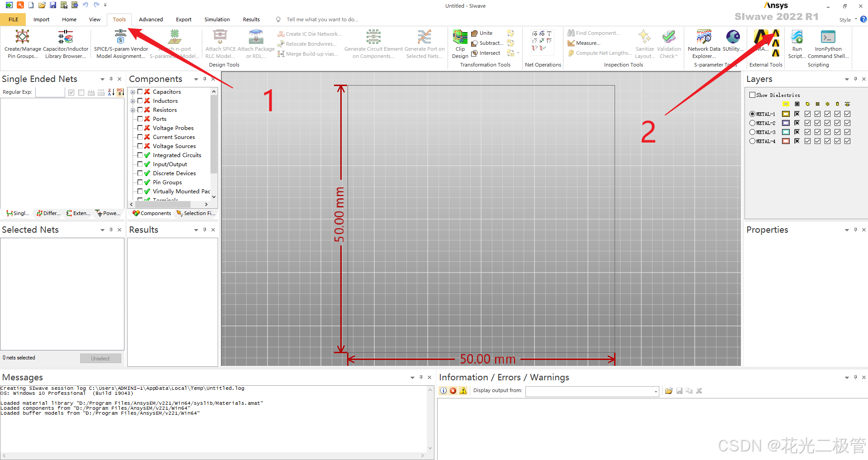Open the FILE menu
The image size is (868, 460).
[13, 19]
